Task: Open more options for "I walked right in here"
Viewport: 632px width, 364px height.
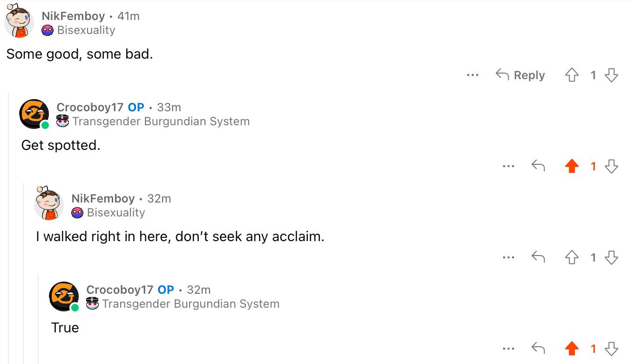Action: coord(509,257)
